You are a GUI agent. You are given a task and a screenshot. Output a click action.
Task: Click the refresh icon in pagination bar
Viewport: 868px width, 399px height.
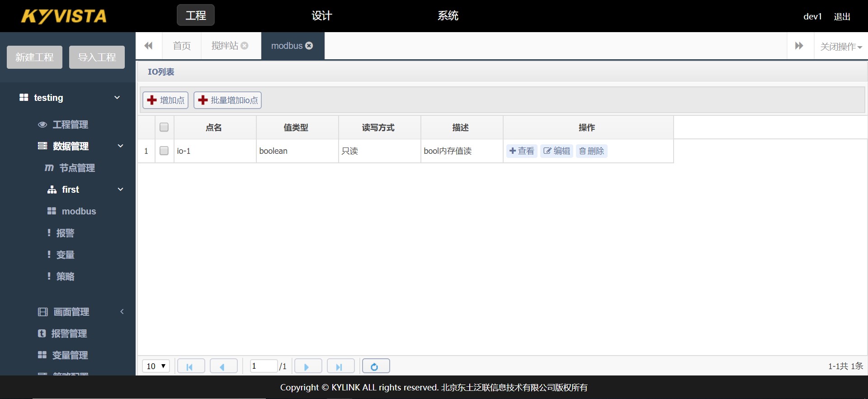coord(375,366)
